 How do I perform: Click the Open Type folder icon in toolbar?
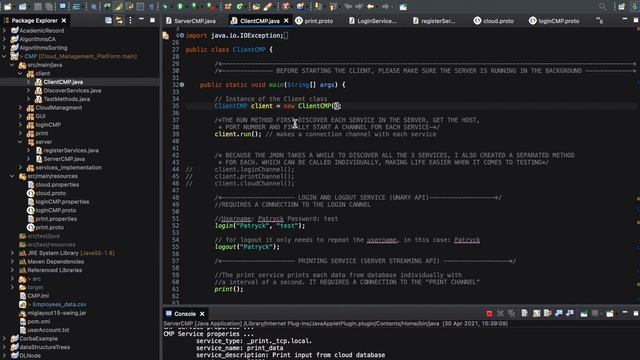point(256,6)
